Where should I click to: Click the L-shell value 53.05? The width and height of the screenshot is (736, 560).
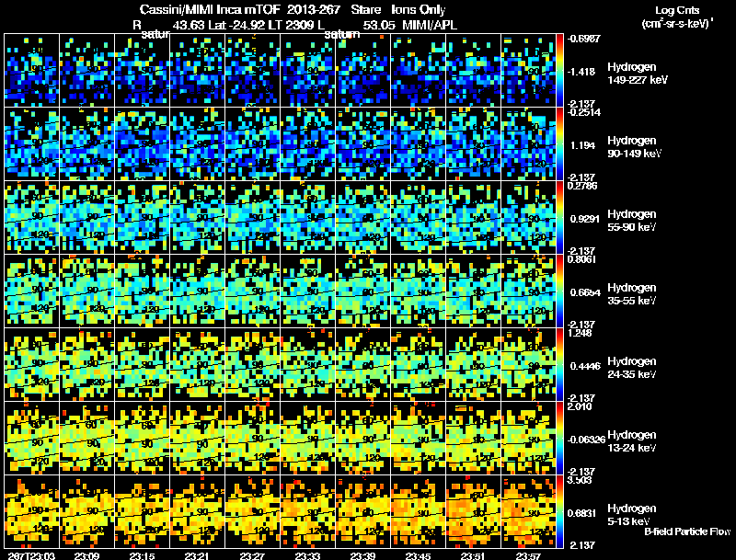379,25
